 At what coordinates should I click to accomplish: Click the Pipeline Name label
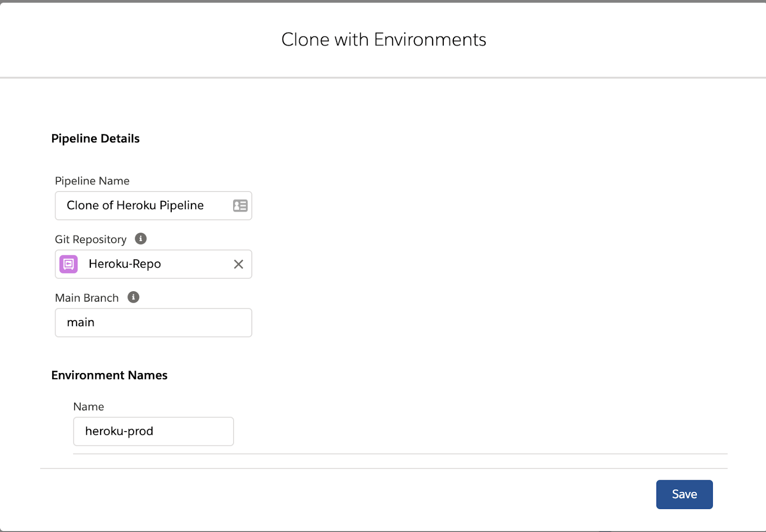click(92, 181)
